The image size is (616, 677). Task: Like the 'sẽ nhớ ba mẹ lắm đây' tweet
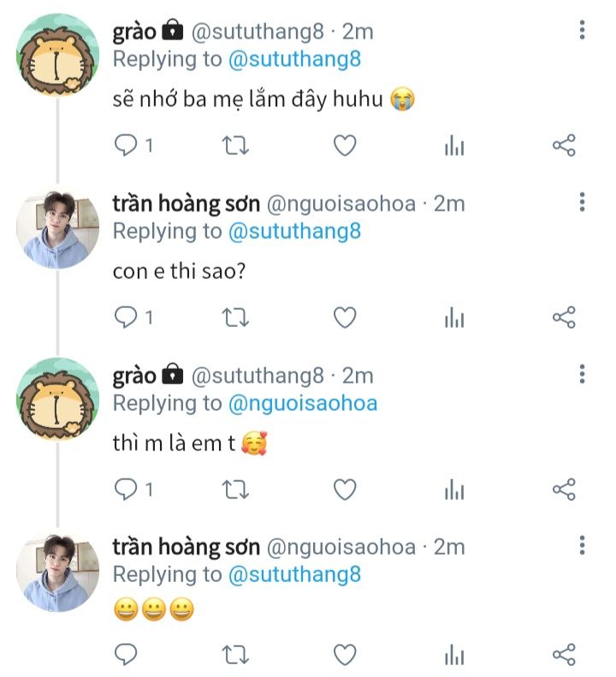coord(344,146)
